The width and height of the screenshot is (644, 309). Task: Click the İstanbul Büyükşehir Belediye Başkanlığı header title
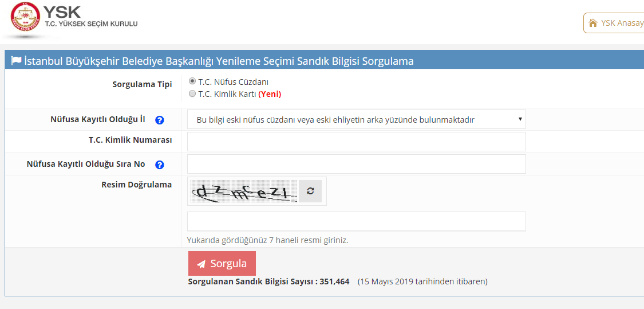coord(219,61)
